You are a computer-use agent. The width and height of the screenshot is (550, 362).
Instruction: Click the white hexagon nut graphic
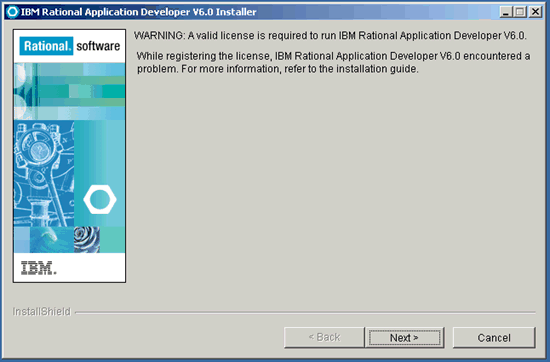point(100,199)
